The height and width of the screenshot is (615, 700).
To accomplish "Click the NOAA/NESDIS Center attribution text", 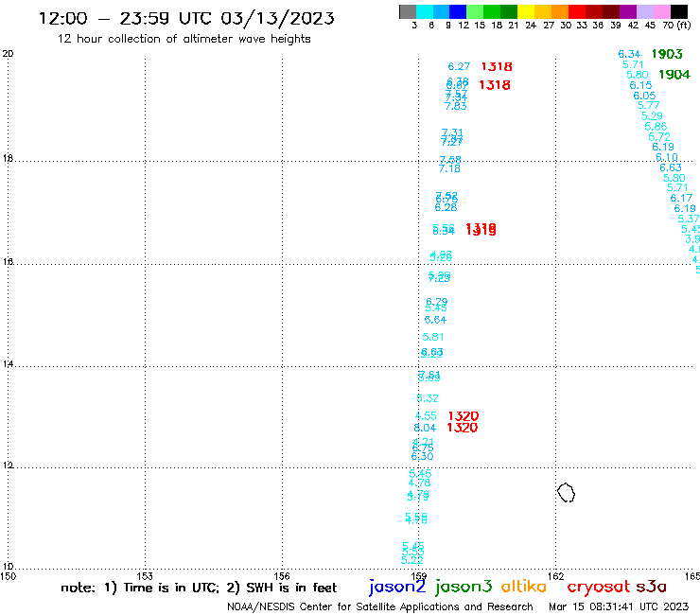I will coord(380,606).
